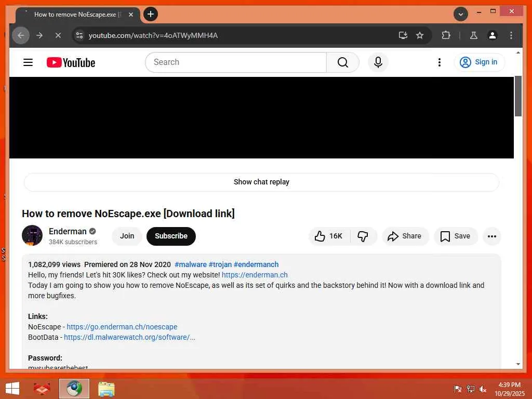Open the red box app in taskbar
The image size is (532, 399).
click(x=42, y=389)
